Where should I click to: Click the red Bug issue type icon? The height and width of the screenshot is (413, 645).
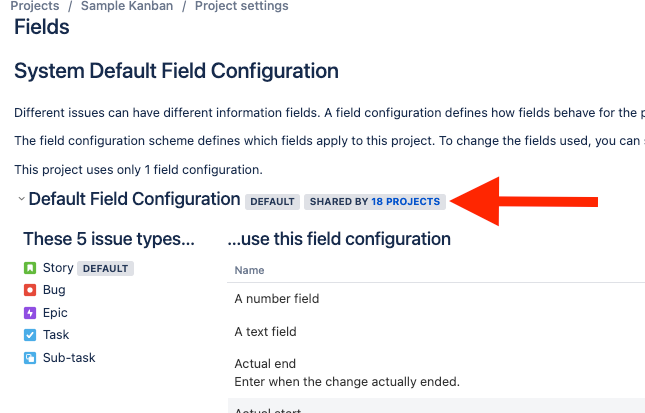(x=30, y=290)
